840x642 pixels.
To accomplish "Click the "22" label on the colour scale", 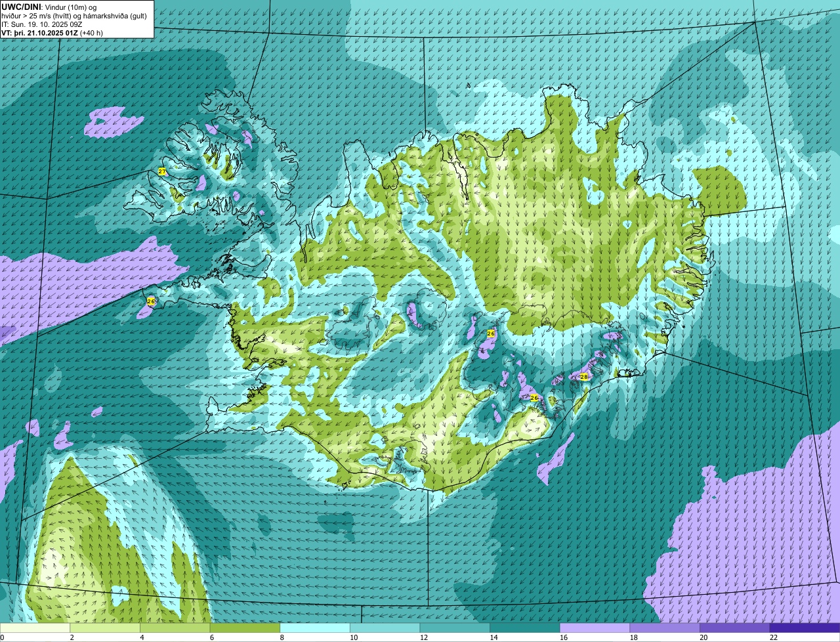I will [774, 637].
